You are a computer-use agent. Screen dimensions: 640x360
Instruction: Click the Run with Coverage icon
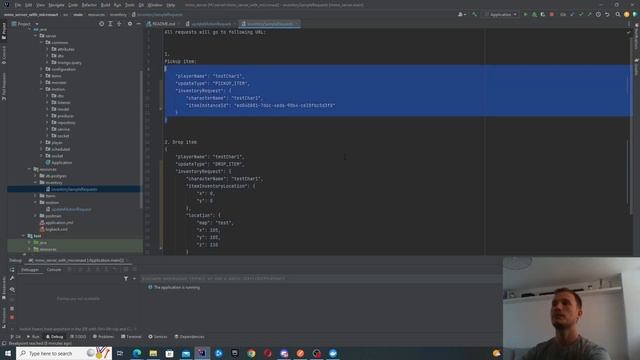(x=543, y=15)
